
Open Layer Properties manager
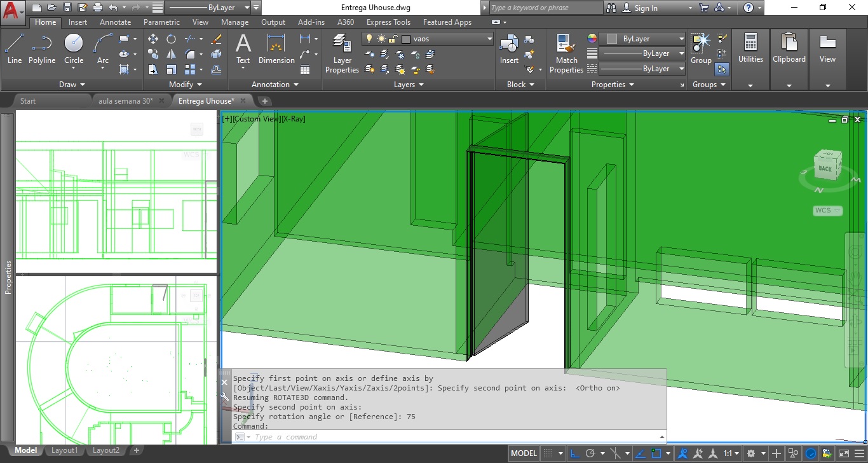342,53
